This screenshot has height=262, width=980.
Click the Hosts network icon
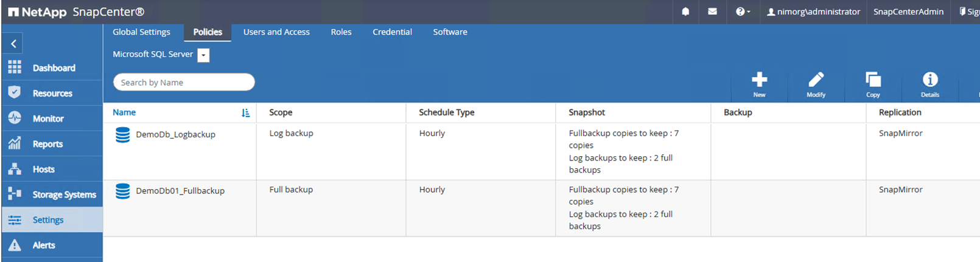click(15, 169)
